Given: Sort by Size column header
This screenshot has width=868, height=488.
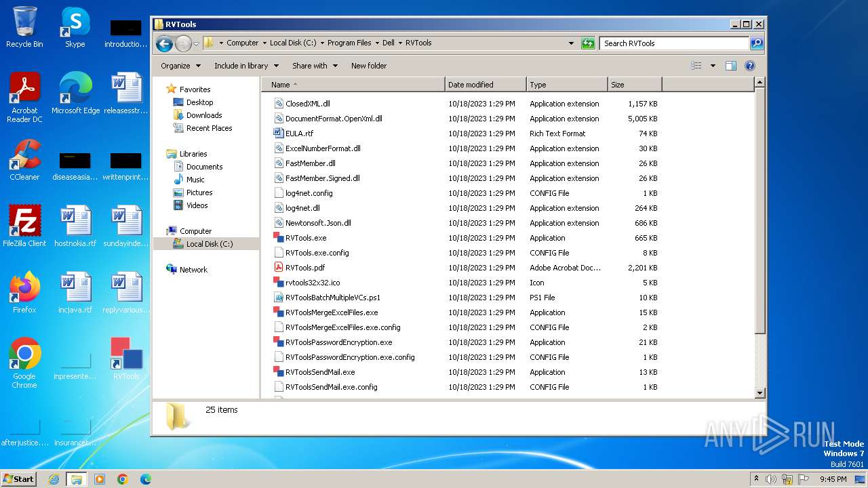Looking at the screenshot, I should point(635,85).
